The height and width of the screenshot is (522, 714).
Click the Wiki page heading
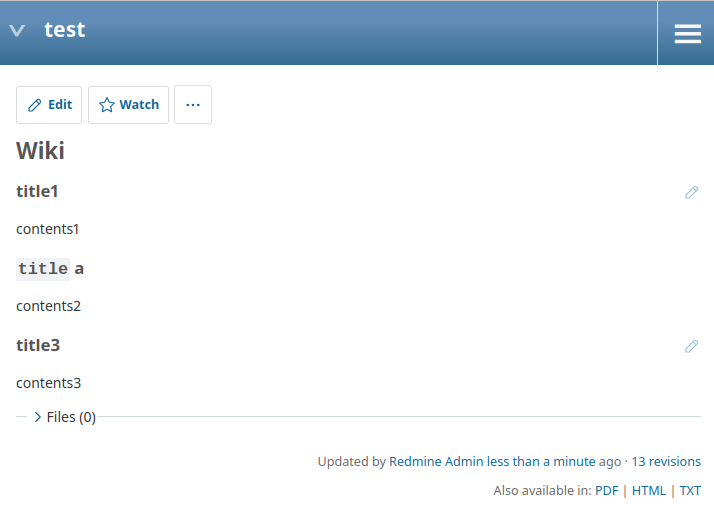pos(41,150)
